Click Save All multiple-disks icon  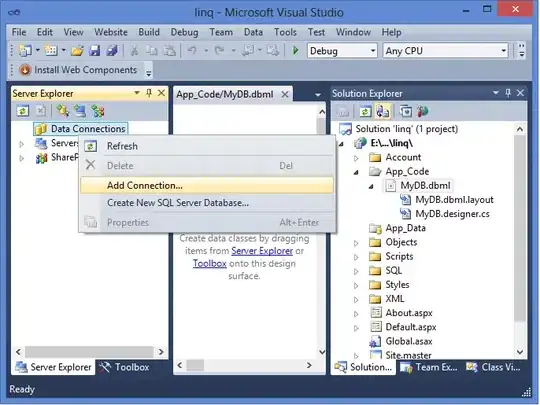pyautogui.click(x=112, y=51)
